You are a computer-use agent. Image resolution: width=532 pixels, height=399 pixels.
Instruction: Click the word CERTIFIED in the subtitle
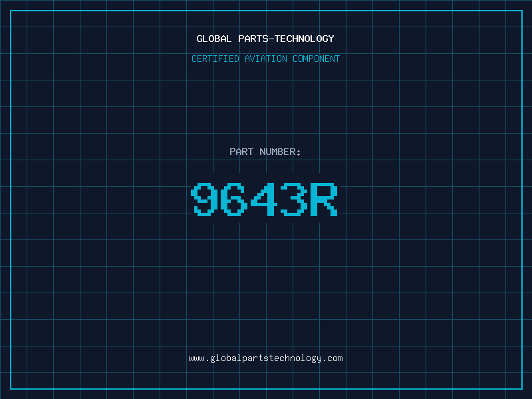click(215, 59)
